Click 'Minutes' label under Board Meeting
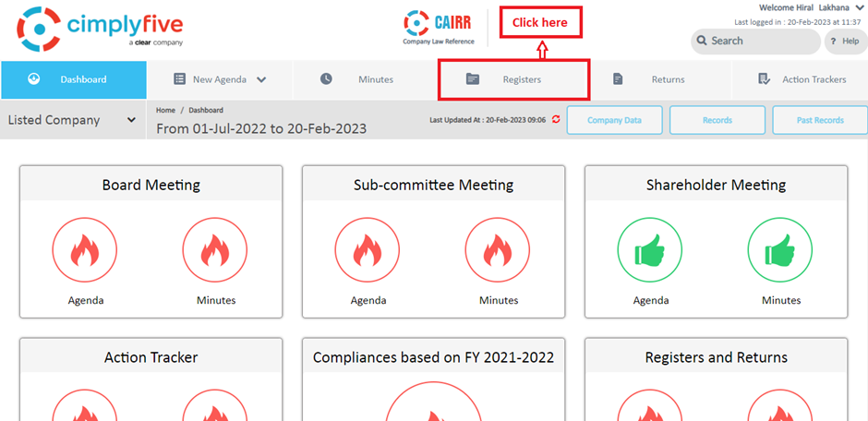This screenshot has height=421, width=868. pyautogui.click(x=216, y=300)
